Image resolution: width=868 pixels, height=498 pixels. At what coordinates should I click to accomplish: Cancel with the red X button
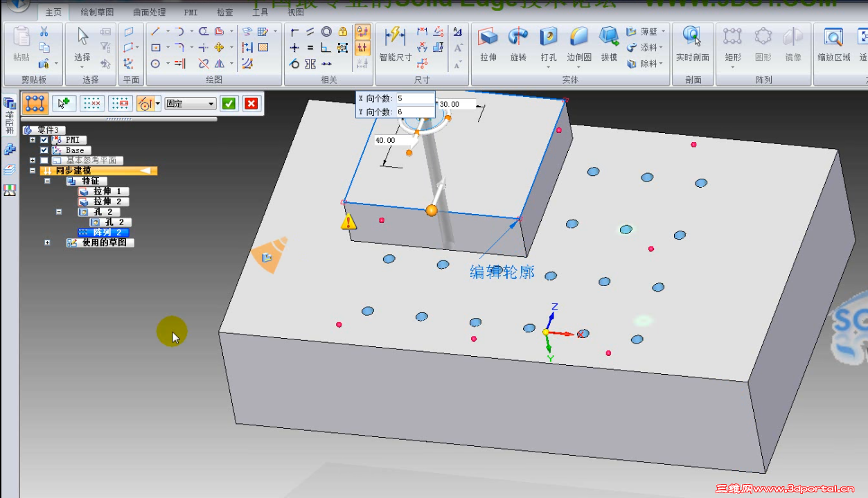[x=251, y=104]
